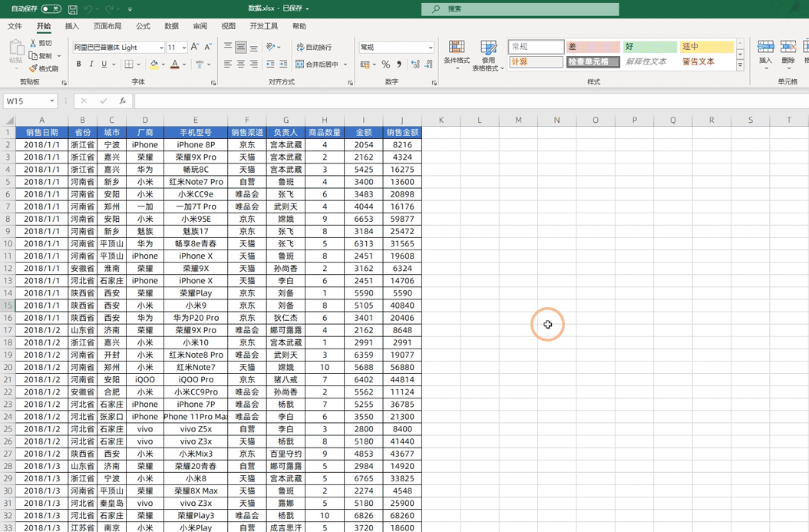809x532 pixels.
Task: Select column header E
Action: click(x=196, y=121)
